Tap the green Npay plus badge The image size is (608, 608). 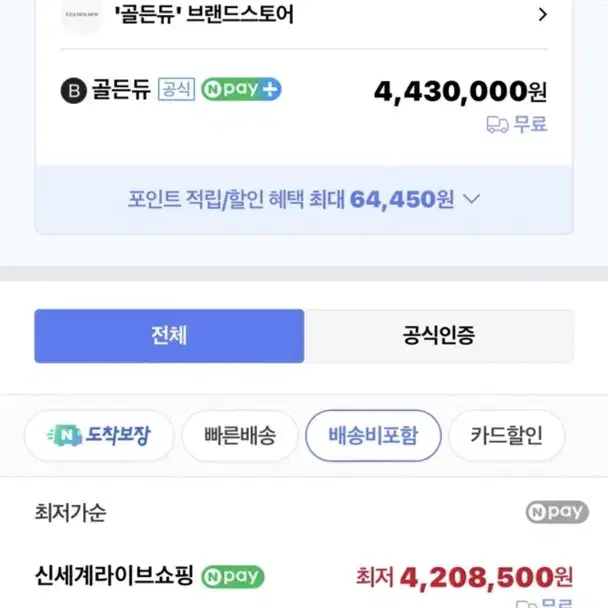pyautogui.click(x=241, y=89)
